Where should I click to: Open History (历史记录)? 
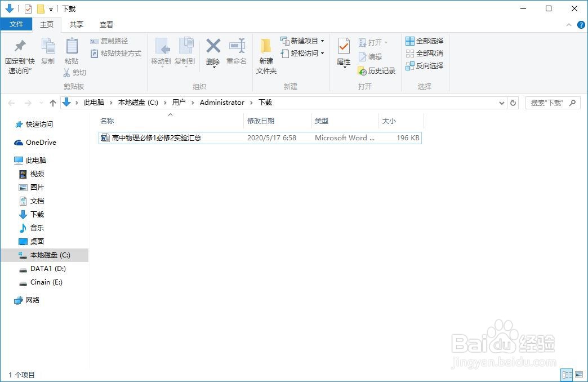click(x=376, y=71)
